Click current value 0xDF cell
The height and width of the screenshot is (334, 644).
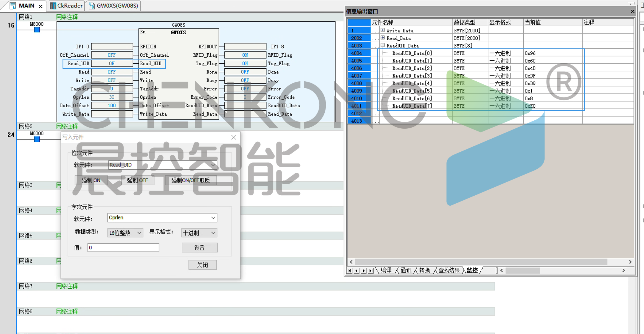[x=552, y=76]
